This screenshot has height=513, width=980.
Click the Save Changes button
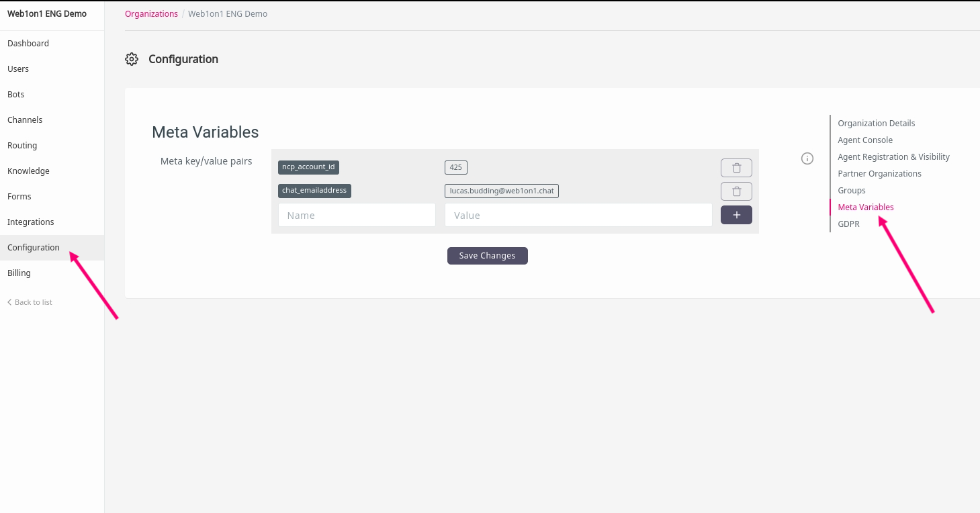488,256
